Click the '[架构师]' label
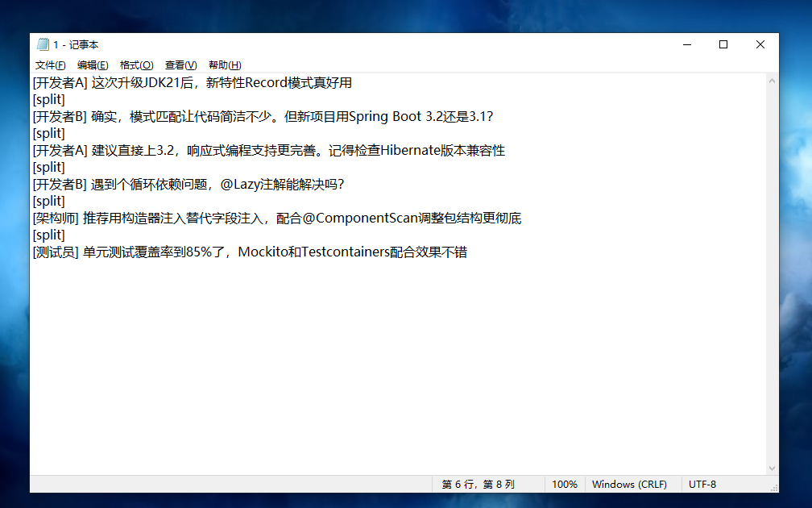Image resolution: width=812 pixels, height=508 pixels. coord(56,219)
